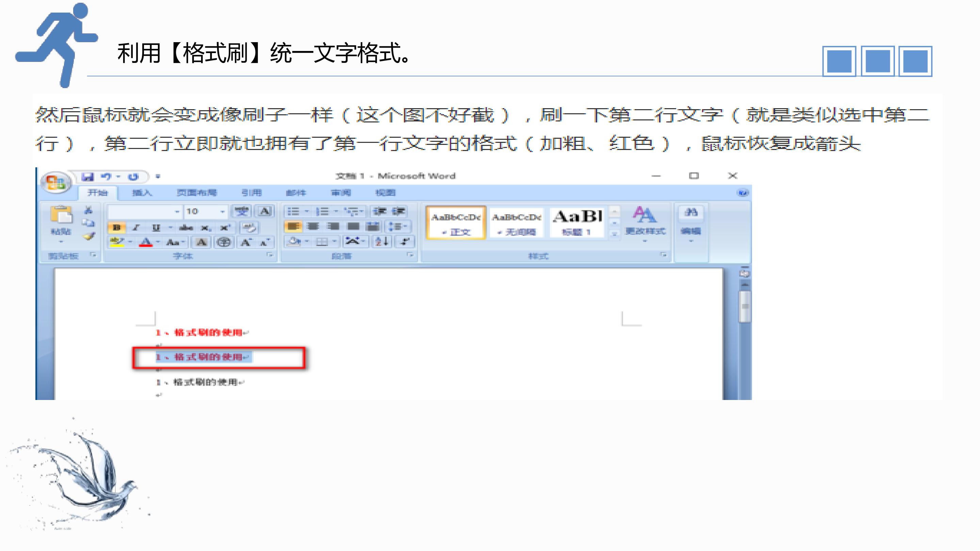Increase indent of the paragraph
Screen dimensions: 980x551
click(x=399, y=212)
